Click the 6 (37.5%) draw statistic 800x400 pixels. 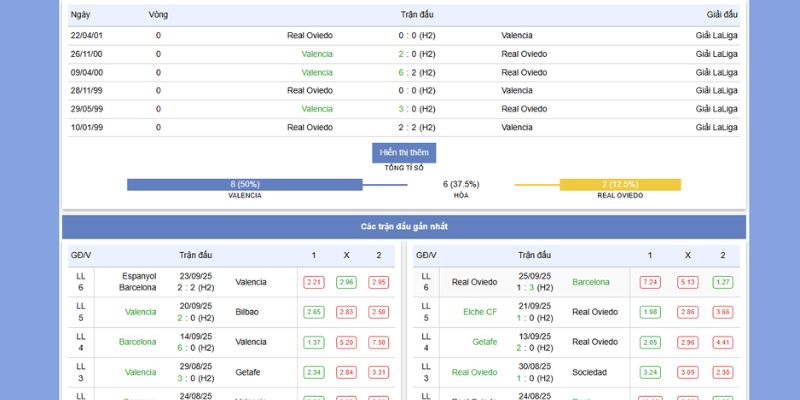(461, 184)
